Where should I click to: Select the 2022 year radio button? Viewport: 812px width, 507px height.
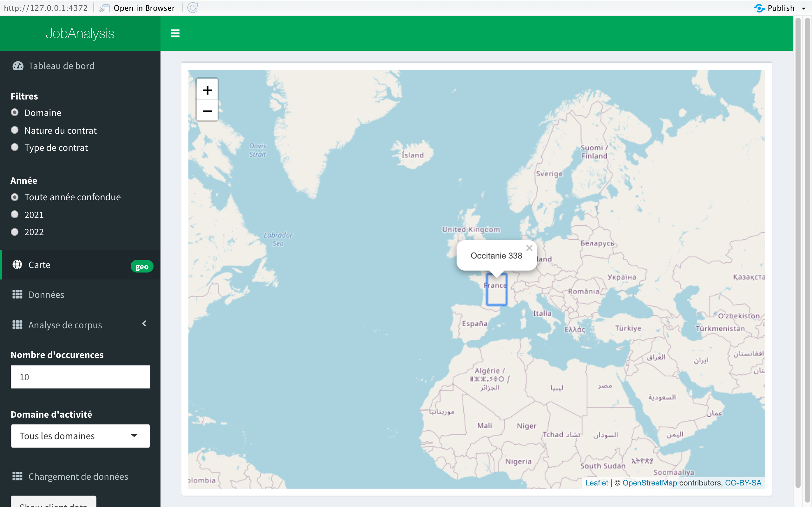15,232
